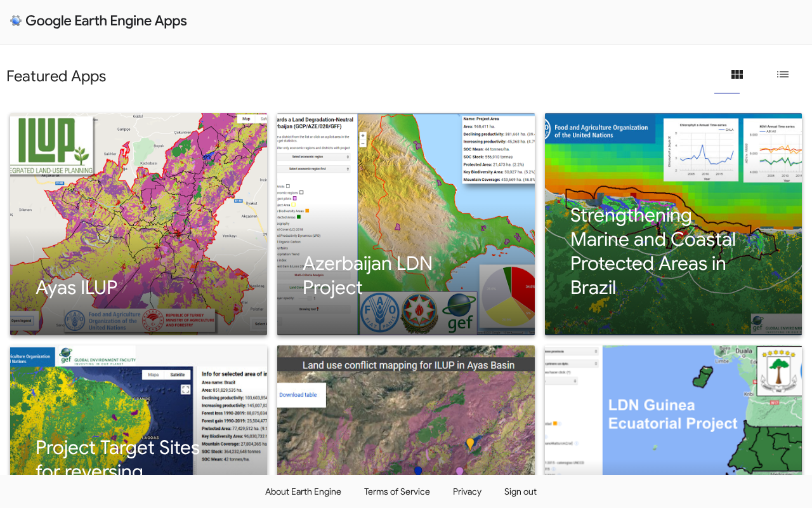Switch to grid view layout

(737, 75)
